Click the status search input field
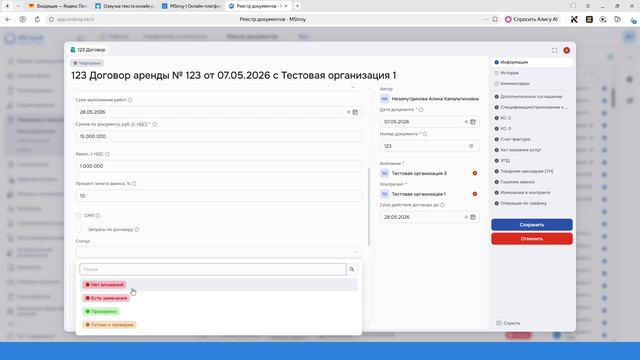This screenshot has width=640, height=360. [x=213, y=269]
